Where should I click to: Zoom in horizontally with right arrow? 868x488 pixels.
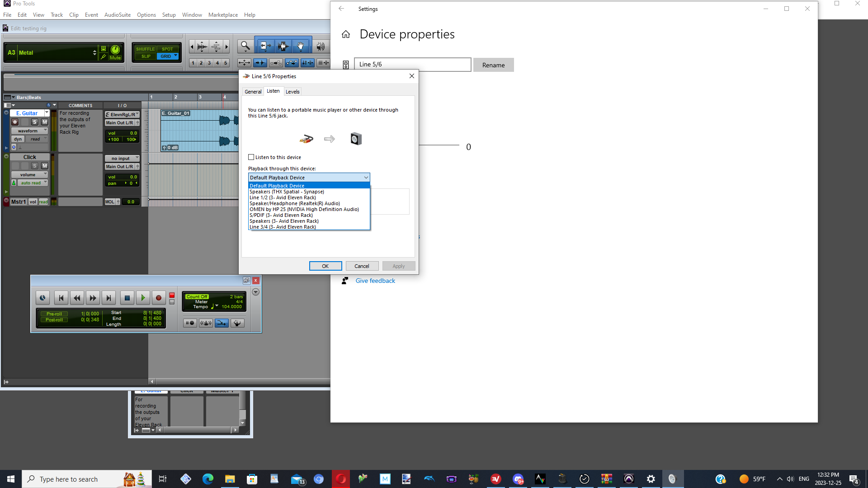pyautogui.click(x=226, y=46)
